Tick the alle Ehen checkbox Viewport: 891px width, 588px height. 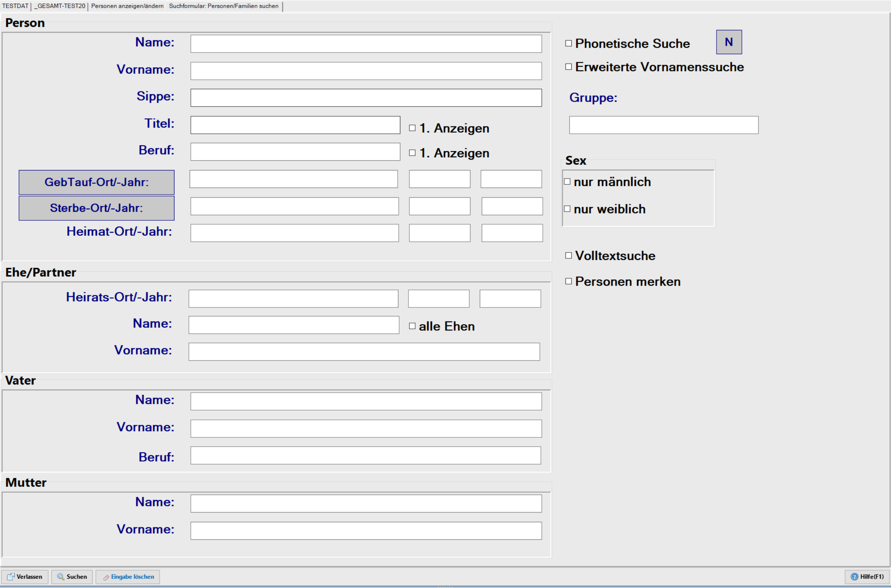click(x=412, y=326)
